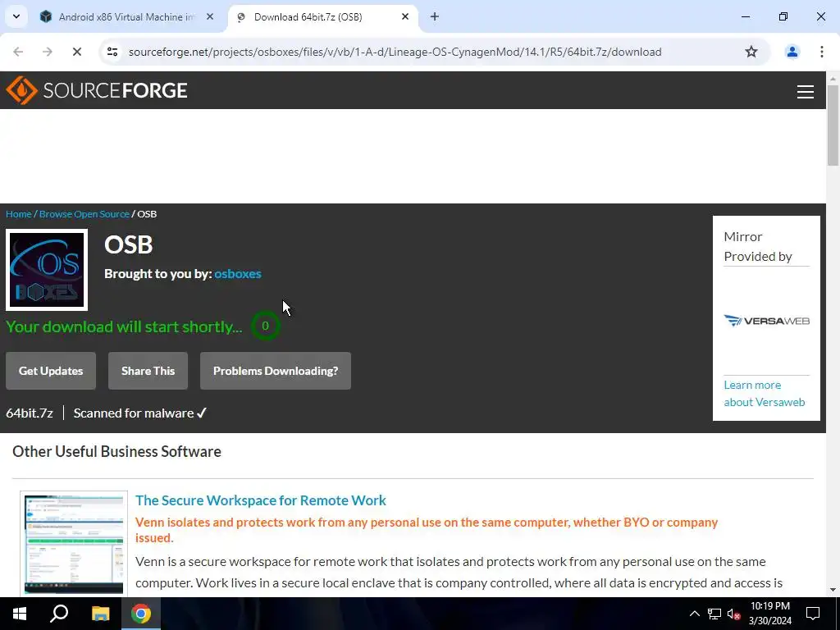Open the network status tray icon
Screen dimensions: 840x630
(714, 614)
